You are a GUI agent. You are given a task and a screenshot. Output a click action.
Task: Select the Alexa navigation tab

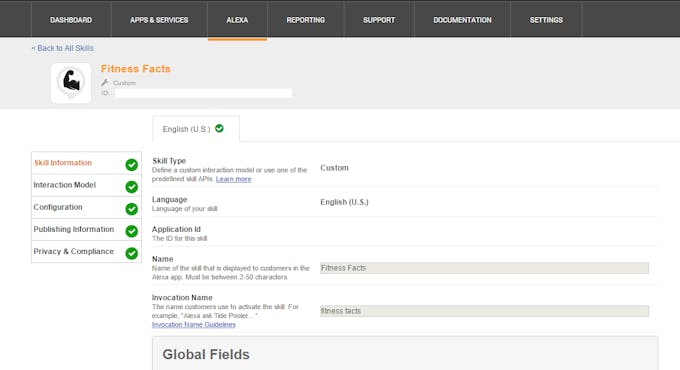237,20
